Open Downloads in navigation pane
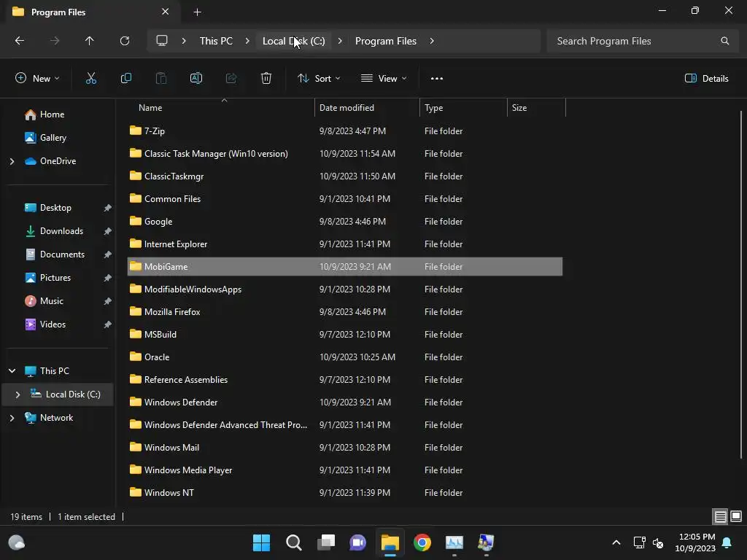The width and height of the screenshot is (747, 560). [61, 231]
